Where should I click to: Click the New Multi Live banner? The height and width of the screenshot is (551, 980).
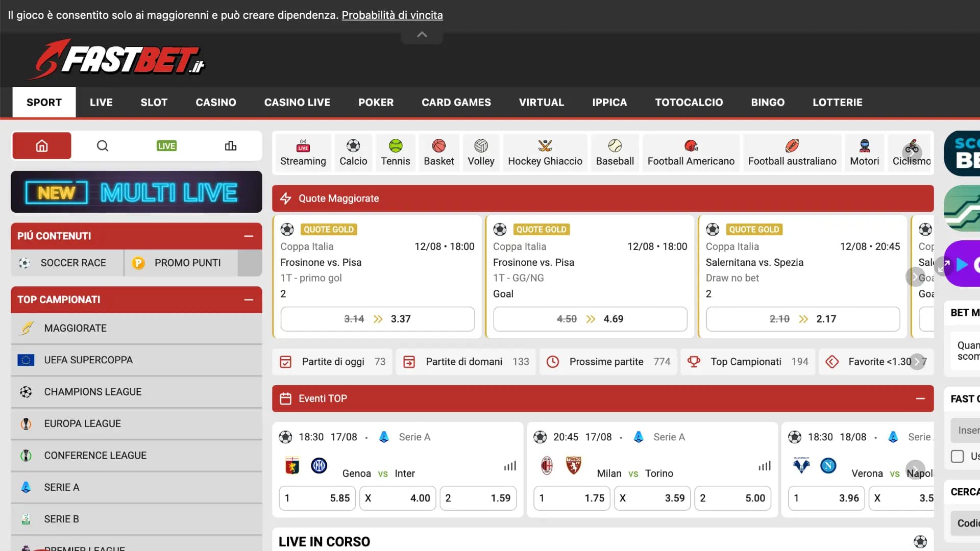point(136,192)
